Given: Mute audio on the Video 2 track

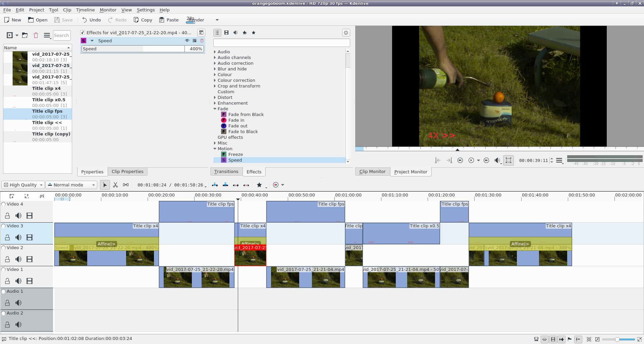Looking at the screenshot, I should click(x=18, y=259).
